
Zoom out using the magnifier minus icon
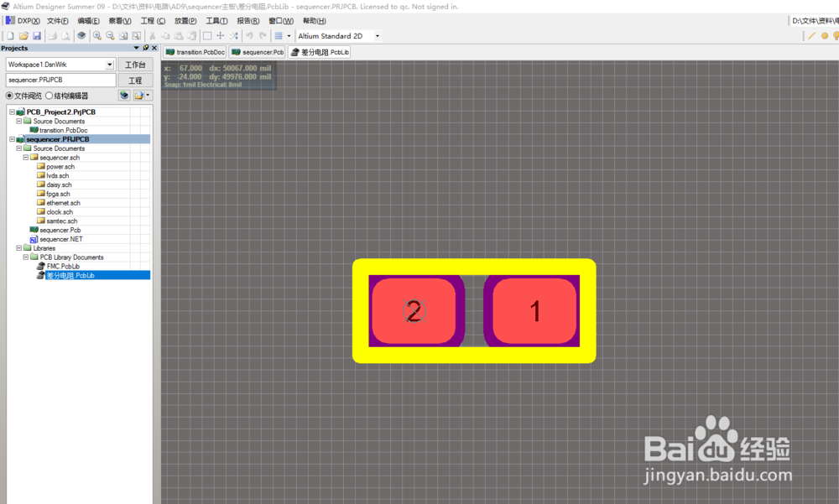click(110, 36)
